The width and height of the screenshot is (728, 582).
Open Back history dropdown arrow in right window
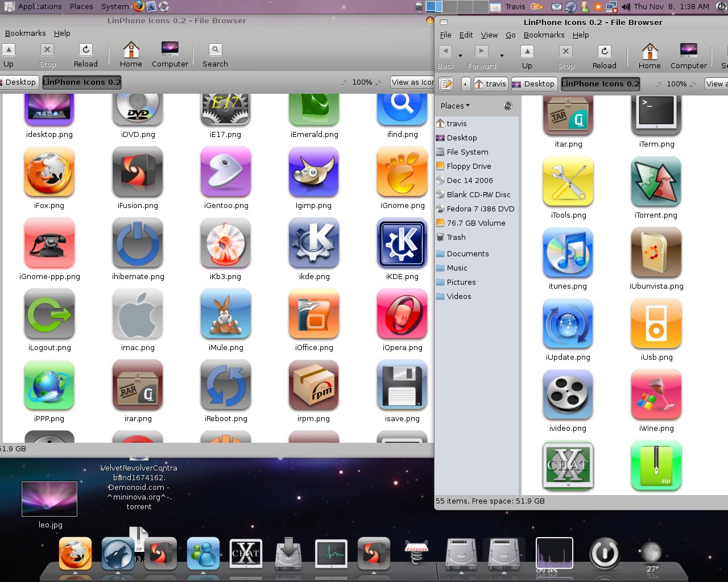pyautogui.click(x=460, y=56)
